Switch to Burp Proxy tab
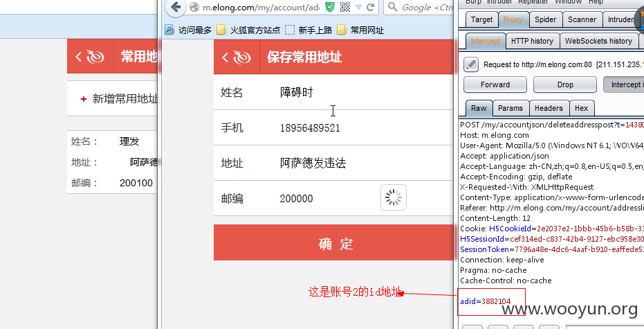 (513, 19)
